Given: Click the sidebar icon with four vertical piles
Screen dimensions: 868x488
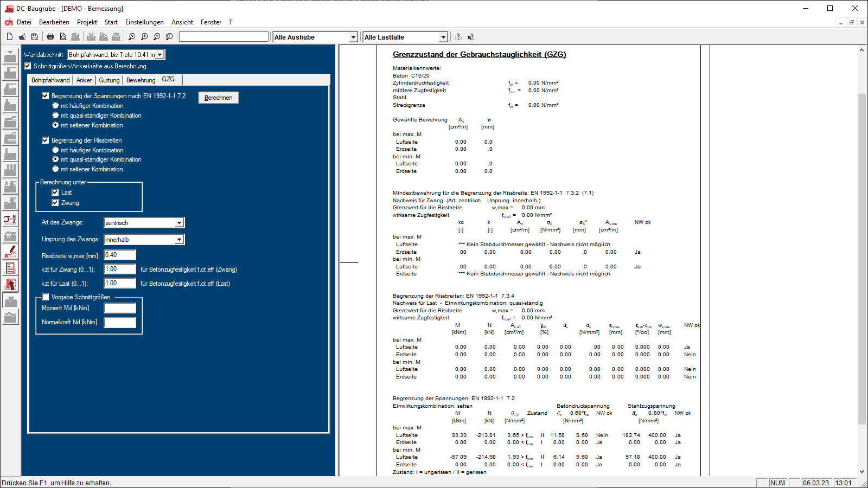Looking at the screenshot, I should coord(10,171).
